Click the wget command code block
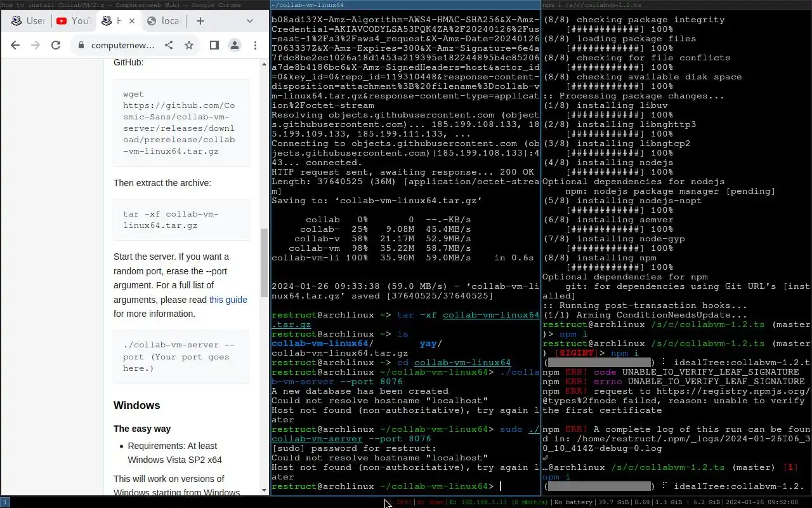This screenshot has width=812, height=508. pos(181,123)
